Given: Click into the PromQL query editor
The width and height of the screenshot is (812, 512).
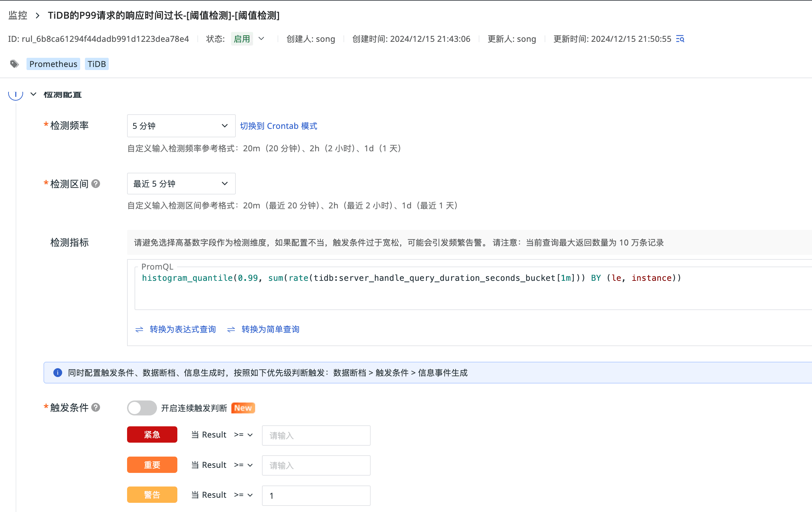Looking at the screenshot, I should pyautogui.click(x=473, y=288).
